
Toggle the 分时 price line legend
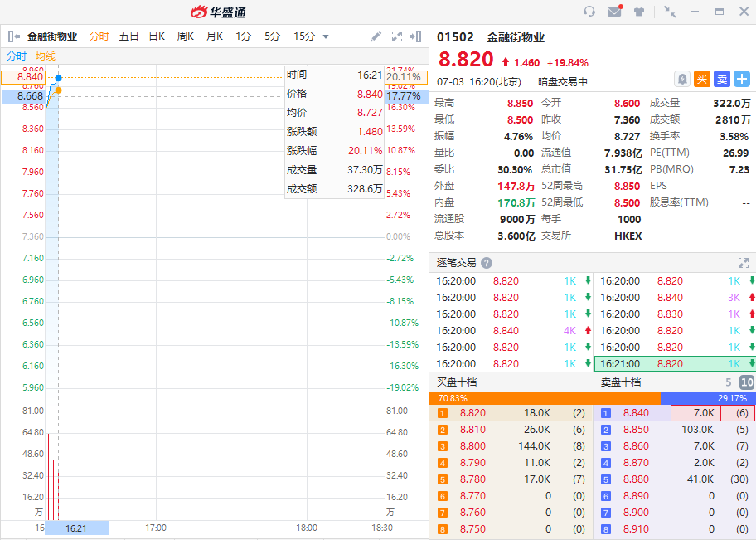click(x=17, y=56)
